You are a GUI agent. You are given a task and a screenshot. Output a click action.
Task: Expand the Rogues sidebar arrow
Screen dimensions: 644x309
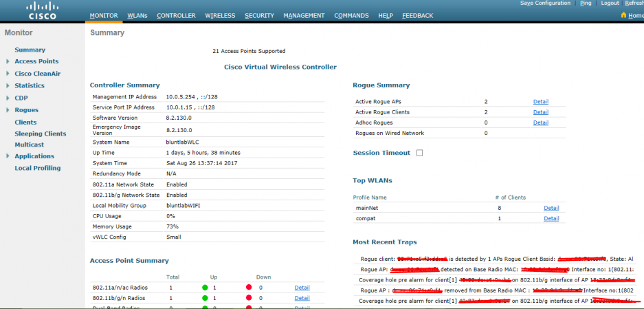coord(8,110)
